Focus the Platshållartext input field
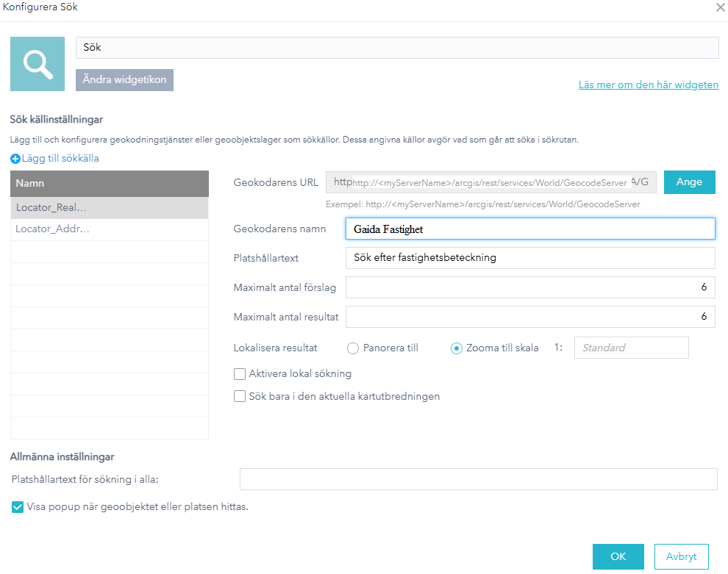 coord(529,258)
